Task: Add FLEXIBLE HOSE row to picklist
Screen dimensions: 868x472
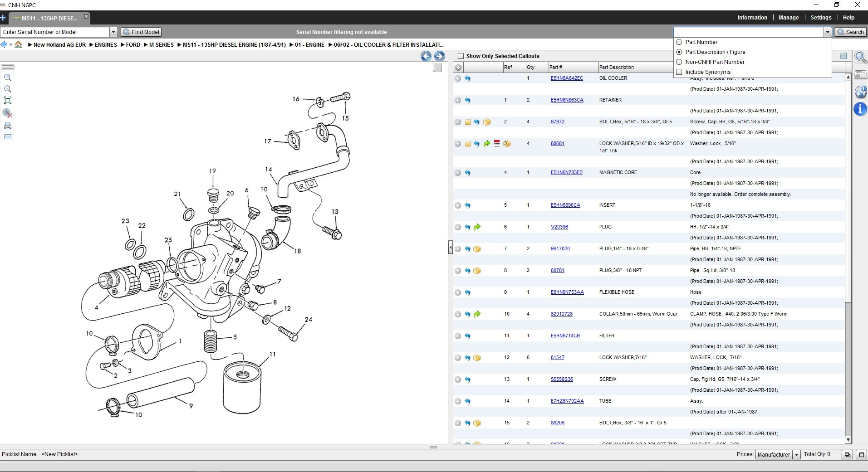Action: pyautogui.click(x=458, y=292)
